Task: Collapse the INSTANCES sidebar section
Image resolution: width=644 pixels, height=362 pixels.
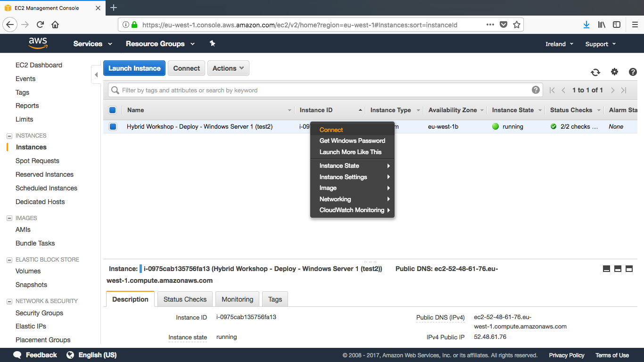Action: point(9,136)
